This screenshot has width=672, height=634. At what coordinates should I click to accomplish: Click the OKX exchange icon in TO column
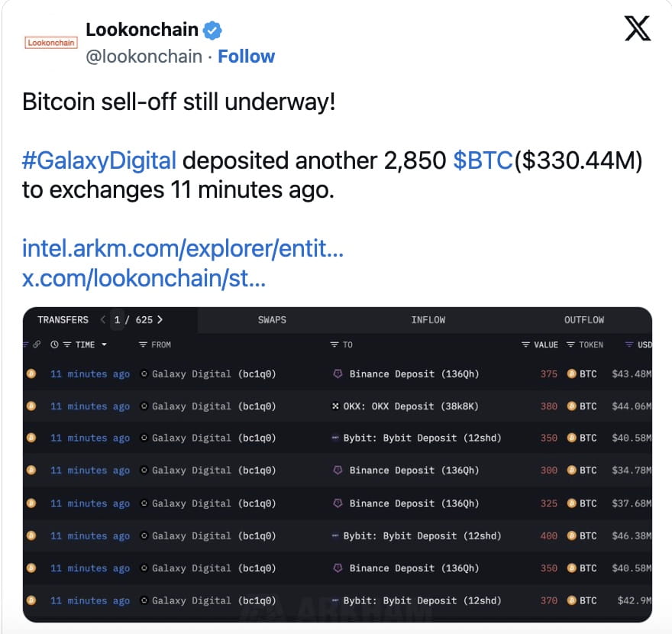pos(335,406)
